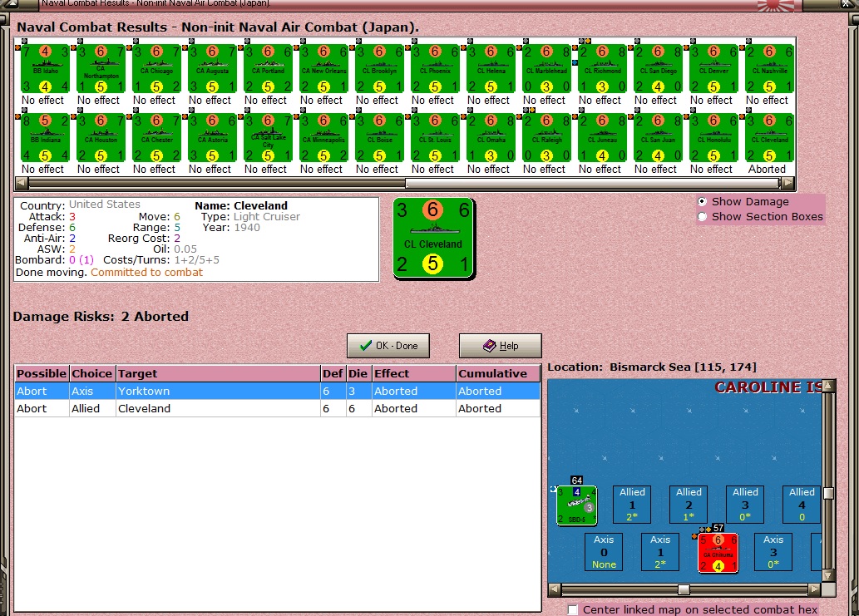Image resolution: width=859 pixels, height=616 pixels.
Task: Enable the Show Damage radio option
Action: (703, 201)
